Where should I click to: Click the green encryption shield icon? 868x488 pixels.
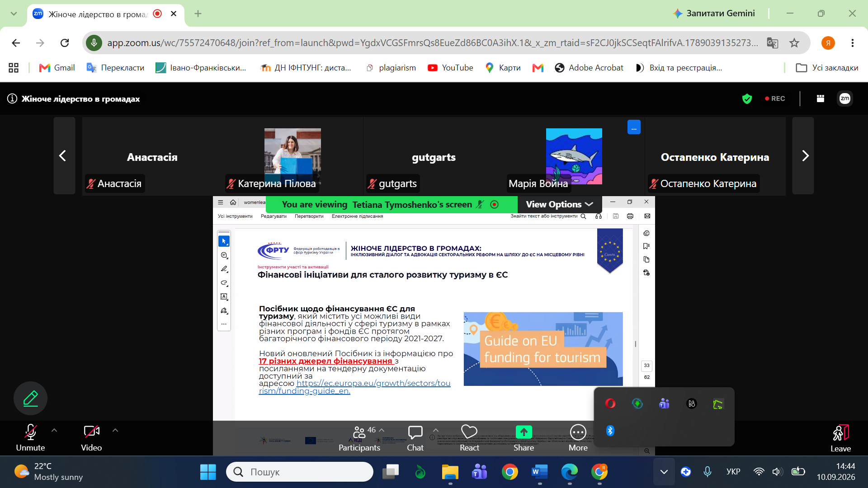pos(747,99)
